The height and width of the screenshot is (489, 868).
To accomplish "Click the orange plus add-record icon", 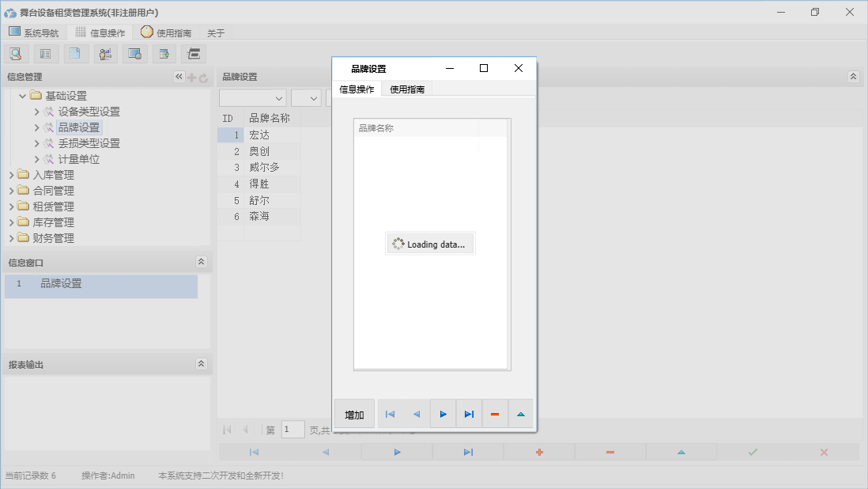I will coord(538,452).
